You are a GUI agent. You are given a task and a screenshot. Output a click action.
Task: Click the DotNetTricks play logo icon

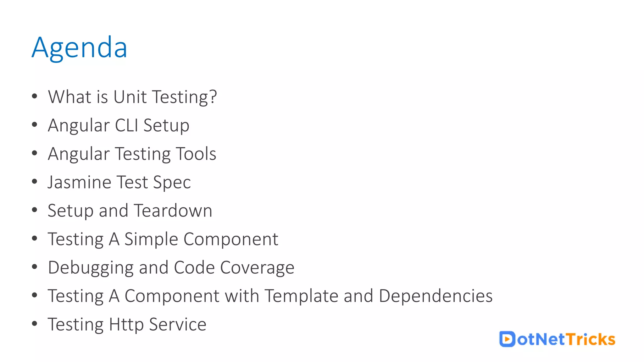point(507,339)
